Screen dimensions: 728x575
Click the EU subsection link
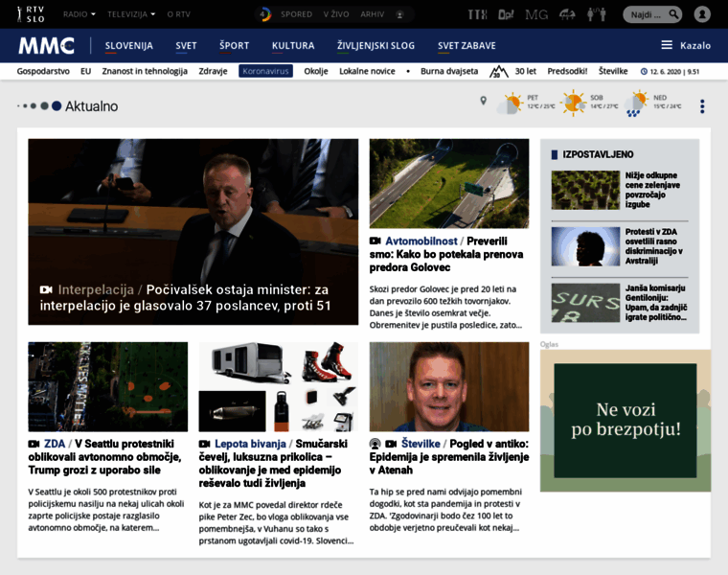point(85,71)
